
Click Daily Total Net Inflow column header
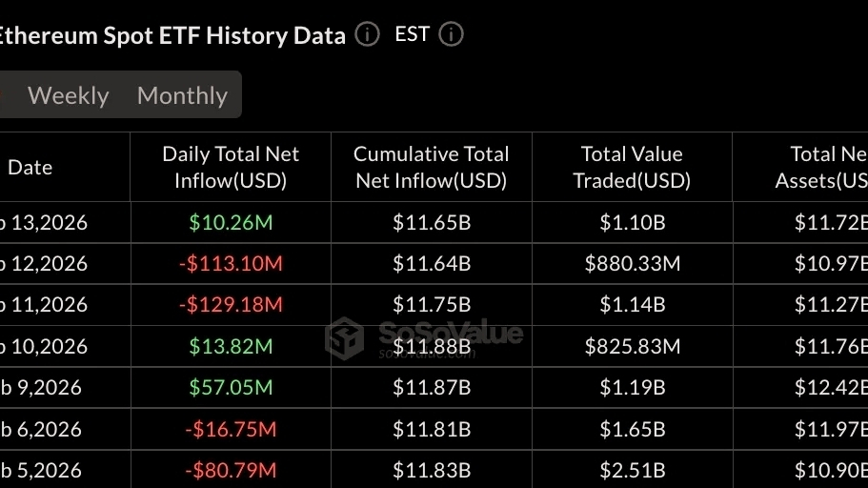[231, 167]
